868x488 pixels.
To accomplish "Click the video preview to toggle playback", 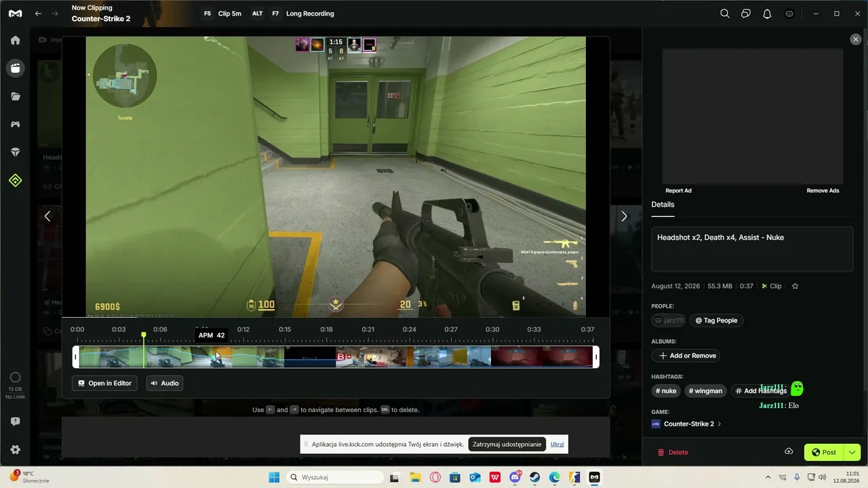I will click(336, 177).
